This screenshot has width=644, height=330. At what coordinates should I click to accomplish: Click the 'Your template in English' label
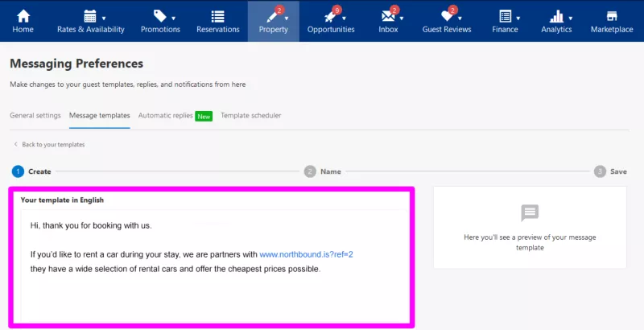point(62,200)
